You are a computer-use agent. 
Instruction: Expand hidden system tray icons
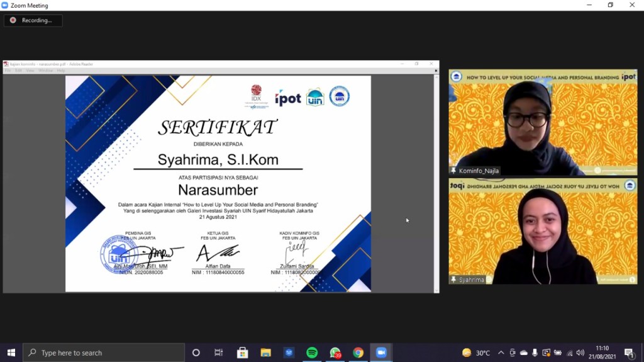[502, 353]
